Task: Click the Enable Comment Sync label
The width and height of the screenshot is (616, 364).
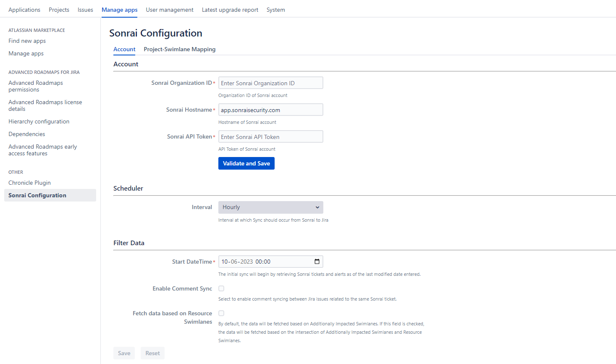Action: [182, 288]
